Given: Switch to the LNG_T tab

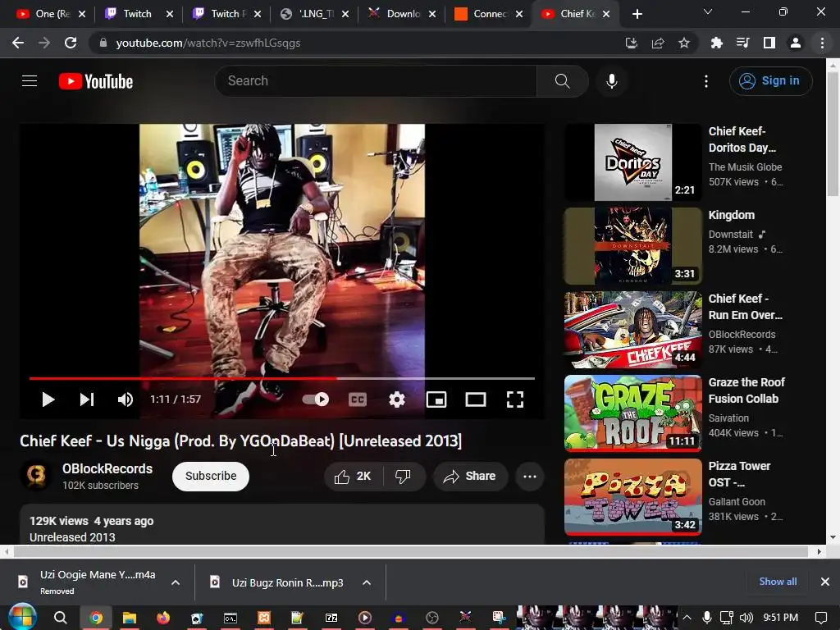Looking at the screenshot, I should [313, 14].
